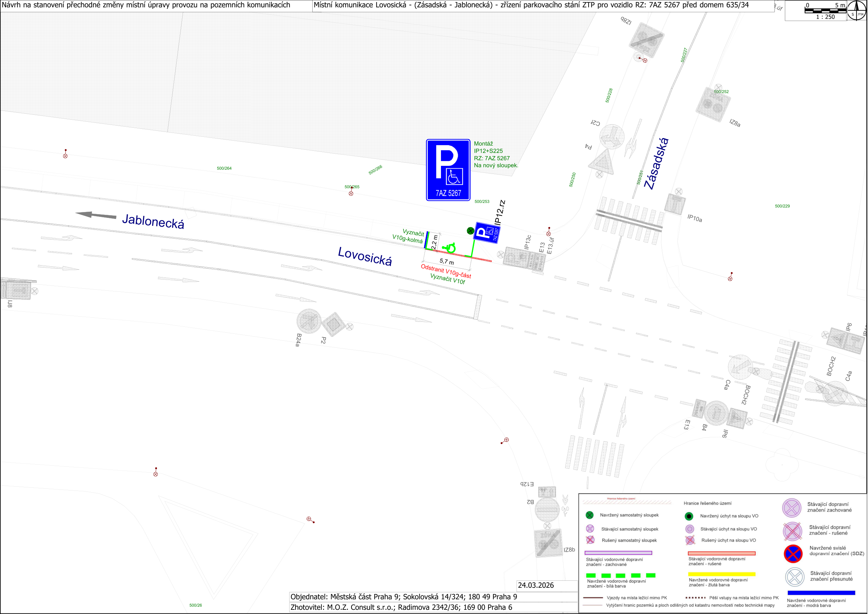Click the blue horizontal marking legend swatch

tap(821, 593)
